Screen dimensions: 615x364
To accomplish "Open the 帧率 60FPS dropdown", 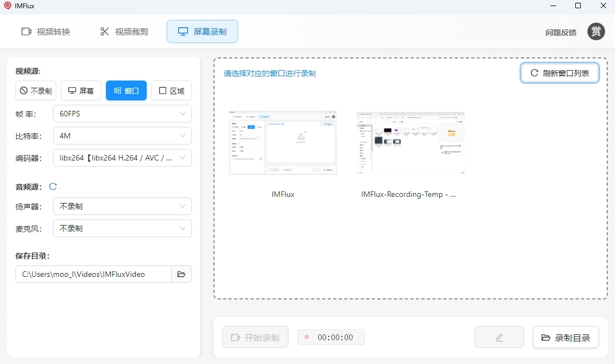I will 122,114.
